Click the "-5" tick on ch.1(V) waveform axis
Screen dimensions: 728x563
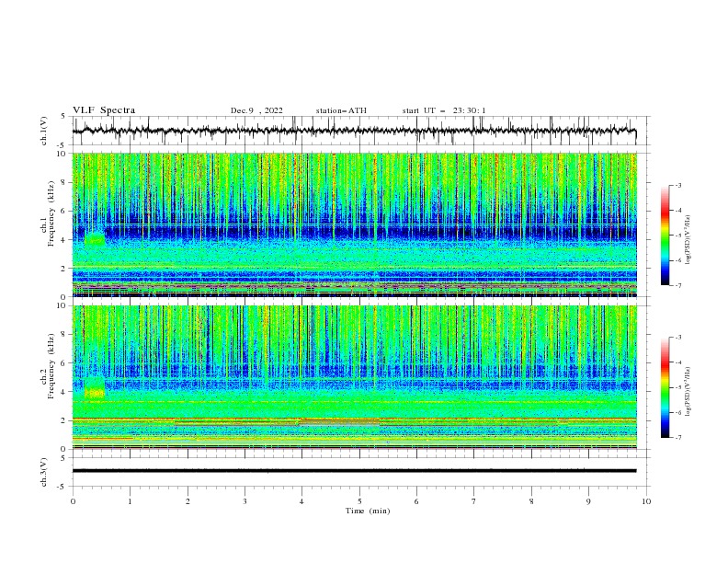pos(63,145)
